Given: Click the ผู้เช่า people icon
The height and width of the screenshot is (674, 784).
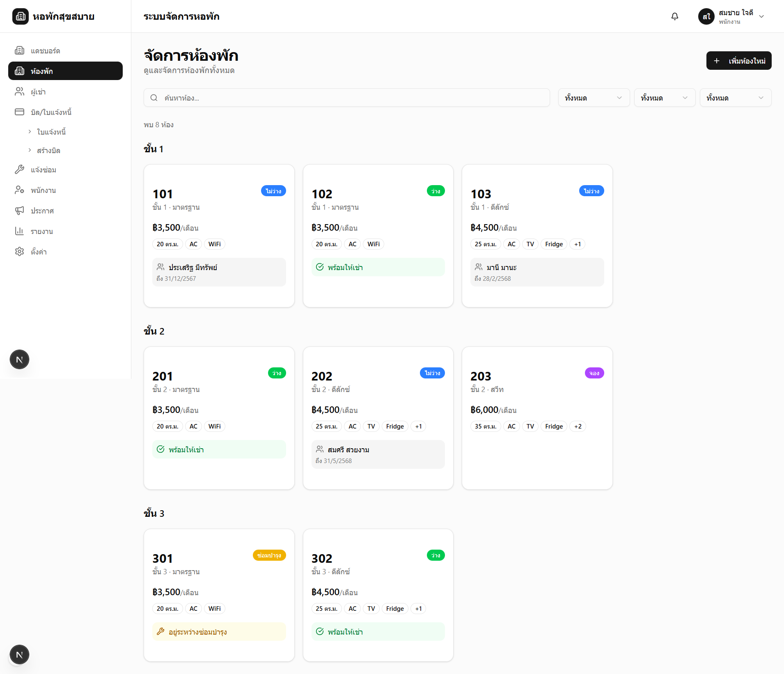Looking at the screenshot, I should pyautogui.click(x=19, y=92).
